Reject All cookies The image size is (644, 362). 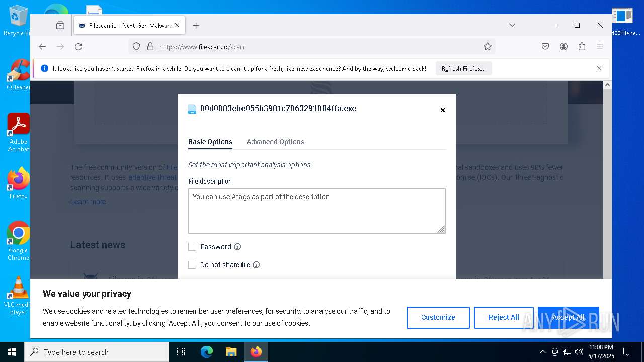[504, 317]
